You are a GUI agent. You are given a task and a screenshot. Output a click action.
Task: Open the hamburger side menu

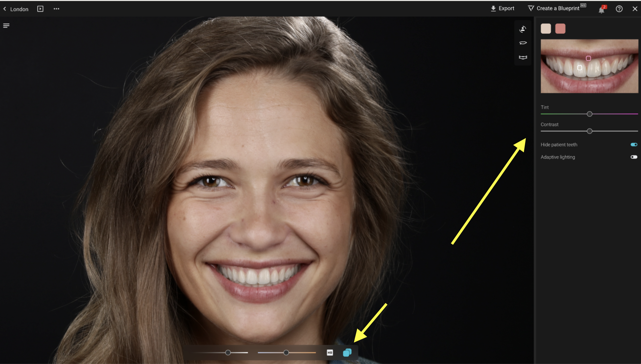(x=6, y=26)
